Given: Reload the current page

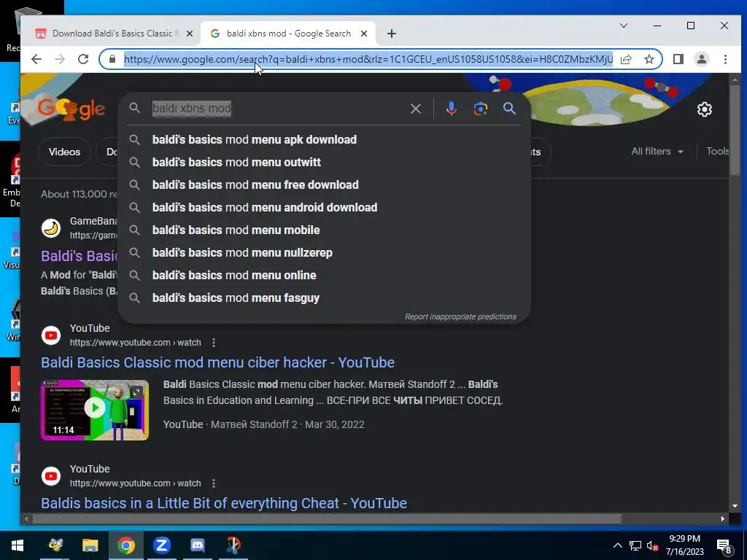Looking at the screenshot, I should coord(83,59).
